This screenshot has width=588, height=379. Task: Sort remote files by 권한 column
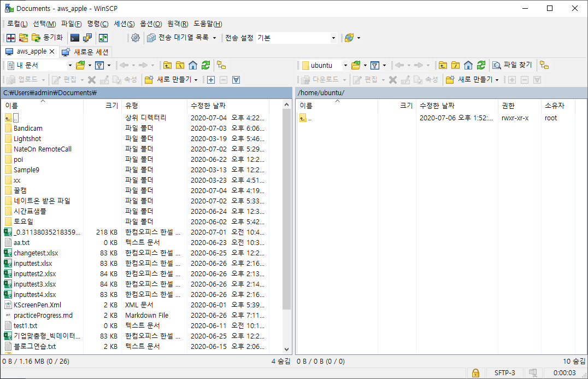pyautogui.click(x=520, y=106)
